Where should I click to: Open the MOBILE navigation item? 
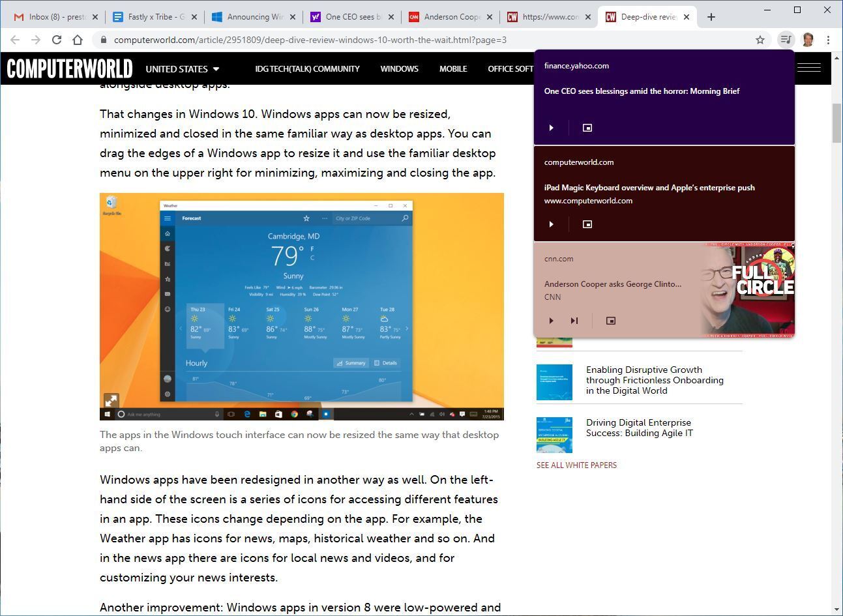click(x=453, y=68)
